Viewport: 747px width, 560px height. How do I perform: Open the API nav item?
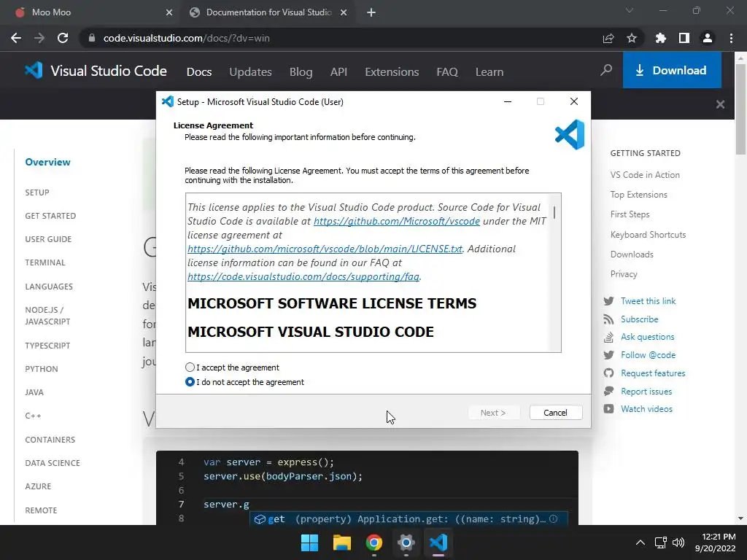tap(338, 72)
